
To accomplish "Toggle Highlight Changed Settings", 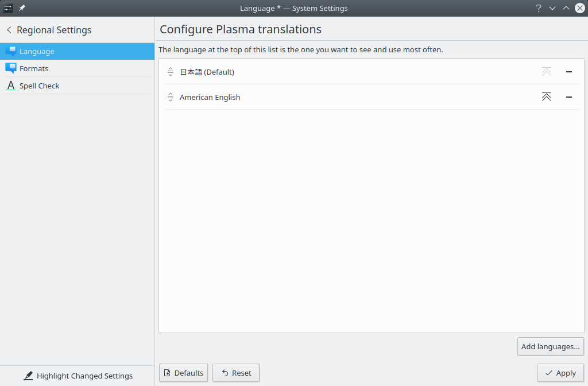I will [78, 376].
